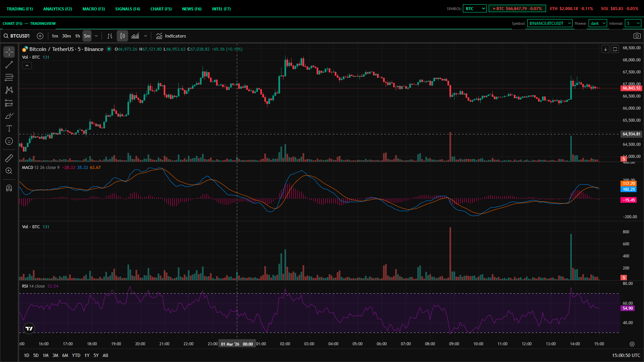This screenshot has width=644, height=362.
Task: Select the text annotation tool
Action: tap(9, 128)
